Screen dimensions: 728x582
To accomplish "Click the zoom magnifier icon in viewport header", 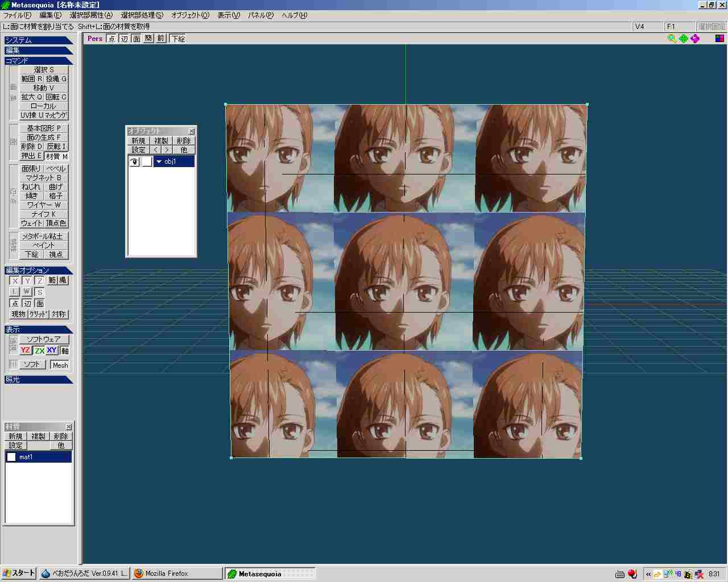I will (672, 39).
